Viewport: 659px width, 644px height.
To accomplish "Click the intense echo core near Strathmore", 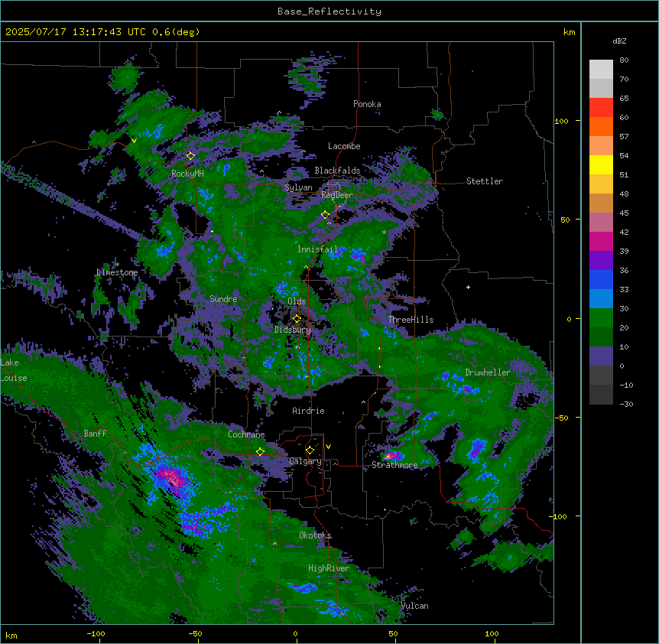I will tap(391, 455).
